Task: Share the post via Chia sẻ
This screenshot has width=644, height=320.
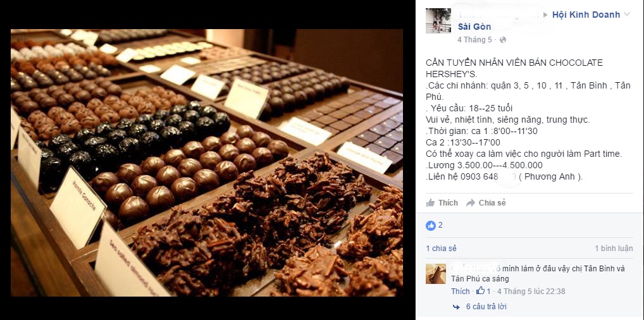Action: pos(486,202)
